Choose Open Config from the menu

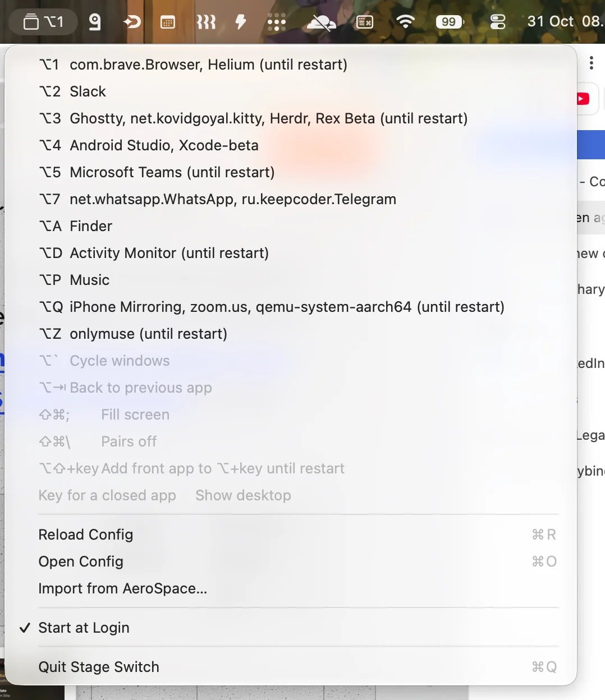pos(291,561)
